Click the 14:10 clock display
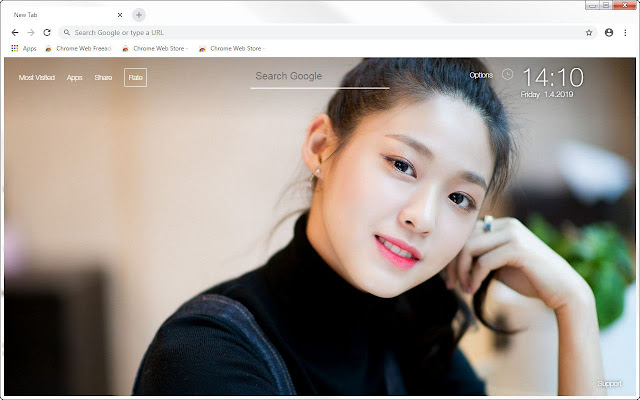The image size is (640, 400). pyautogui.click(x=553, y=78)
